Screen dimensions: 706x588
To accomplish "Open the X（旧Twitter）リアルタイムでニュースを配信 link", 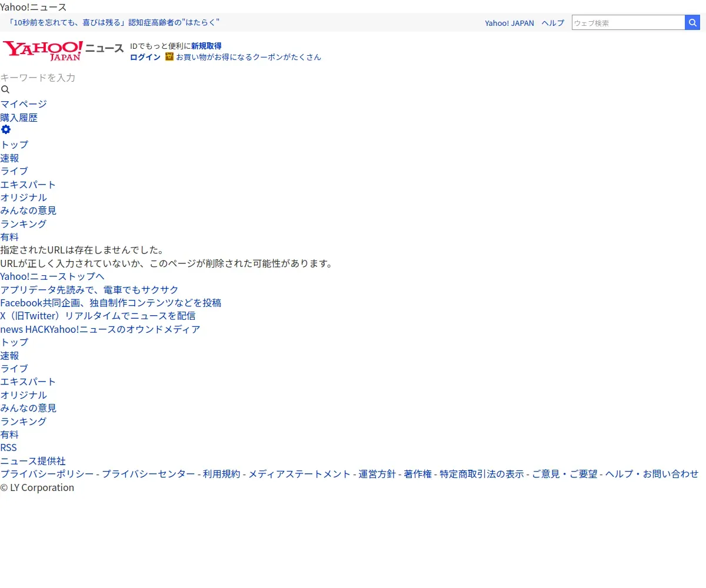I will pyautogui.click(x=98, y=316).
